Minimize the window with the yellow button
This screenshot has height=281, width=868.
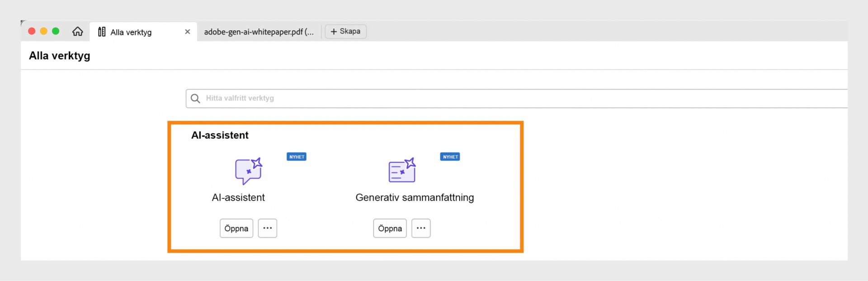tap(44, 31)
